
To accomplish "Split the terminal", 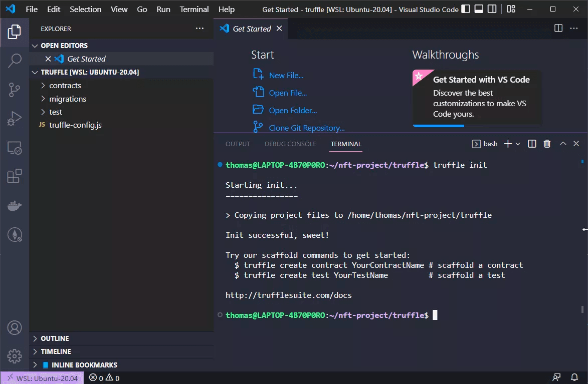I will (x=532, y=144).
